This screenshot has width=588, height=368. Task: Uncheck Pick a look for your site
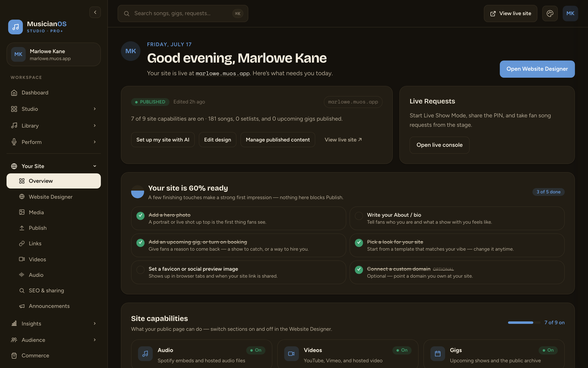tap(359, 243)
